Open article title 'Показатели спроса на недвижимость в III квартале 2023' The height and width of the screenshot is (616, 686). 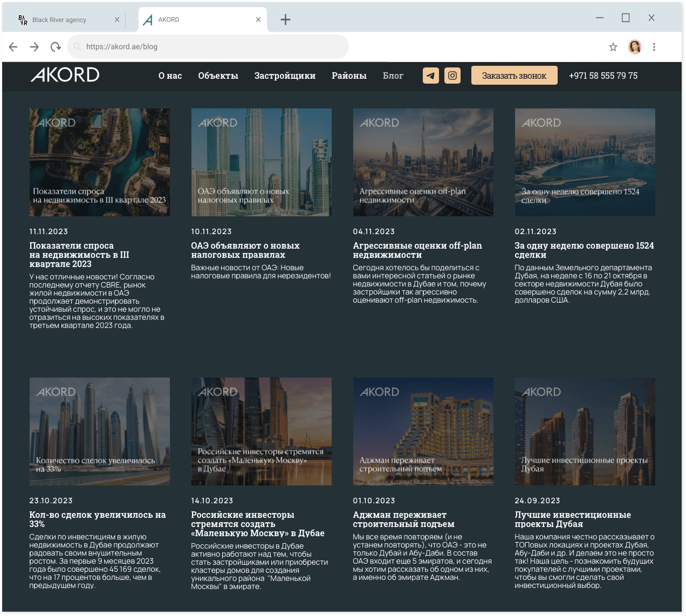(79, 255)
